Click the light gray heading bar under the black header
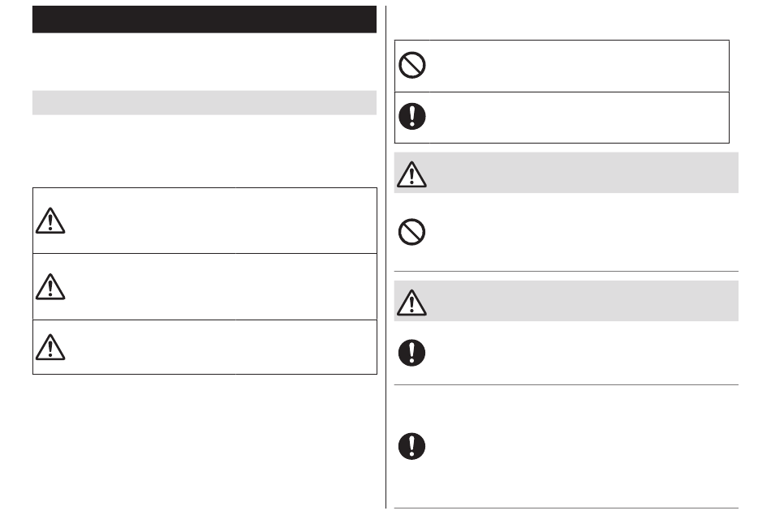 [x=205, y=103]
